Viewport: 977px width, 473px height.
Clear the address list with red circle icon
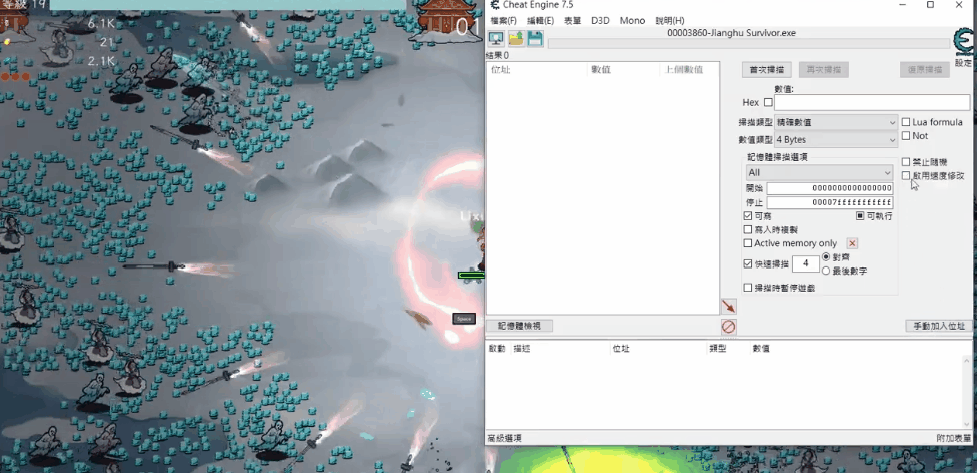[x=728, y=327]
